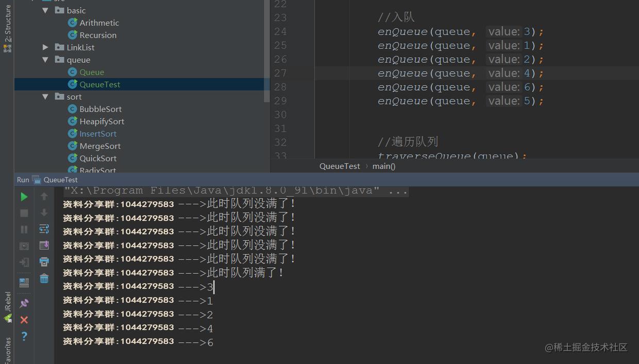Open help with the blue question mark
The image size is (639, 364).
tap(24, 336)
